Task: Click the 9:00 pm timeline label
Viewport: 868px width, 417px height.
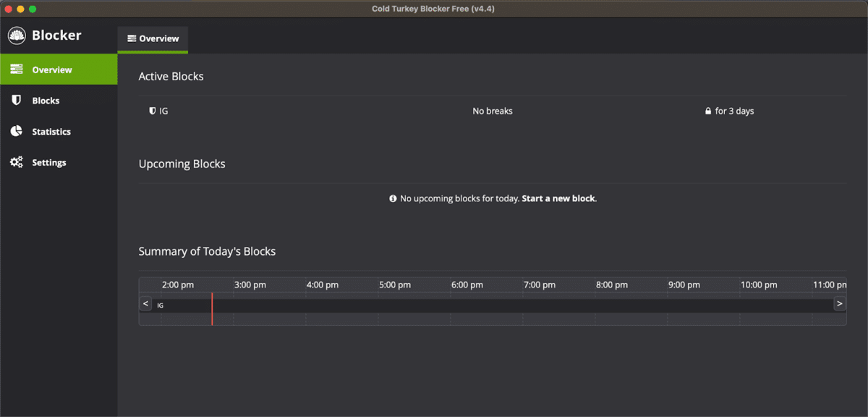Action: [684, 285]
